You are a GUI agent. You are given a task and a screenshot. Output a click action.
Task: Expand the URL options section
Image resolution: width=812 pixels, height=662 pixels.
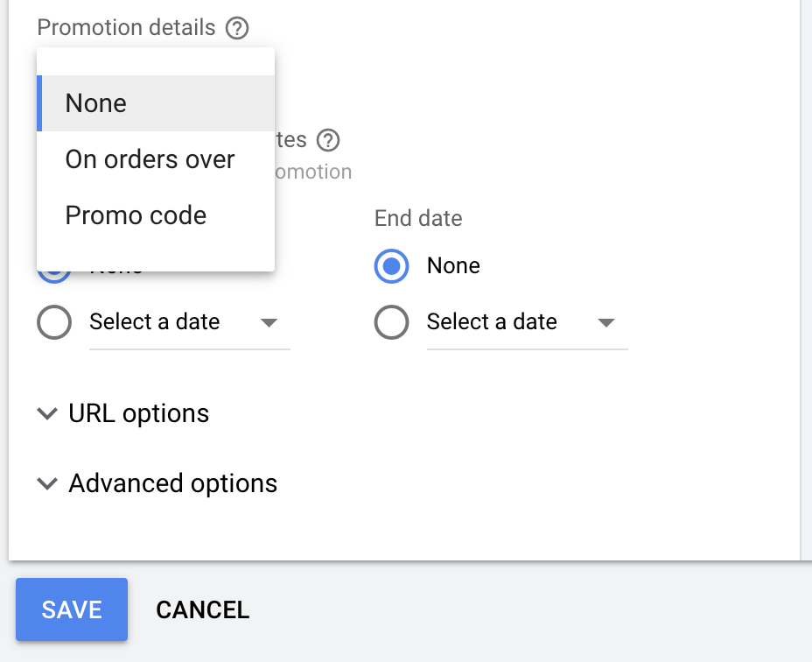coord(138,413)
